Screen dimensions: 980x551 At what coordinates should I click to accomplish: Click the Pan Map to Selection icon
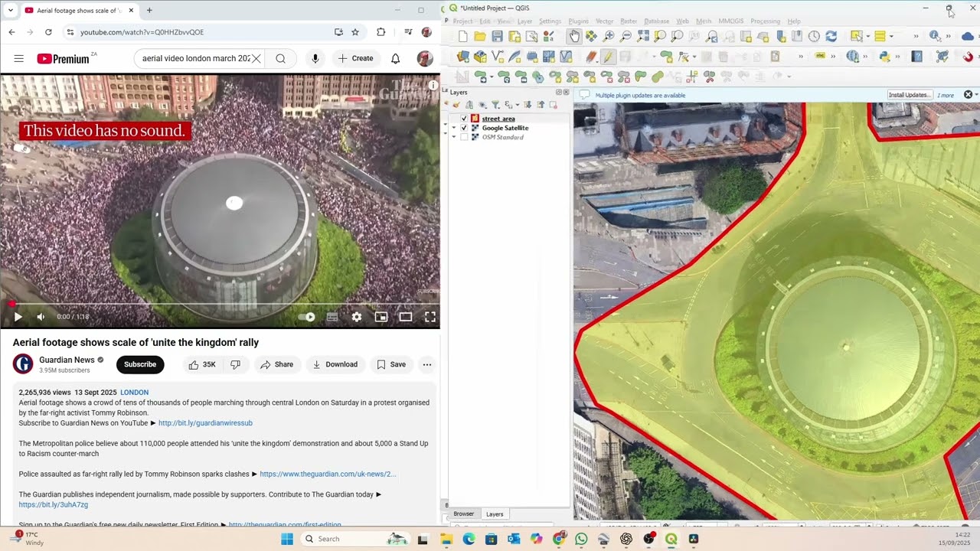pos(590,36)
